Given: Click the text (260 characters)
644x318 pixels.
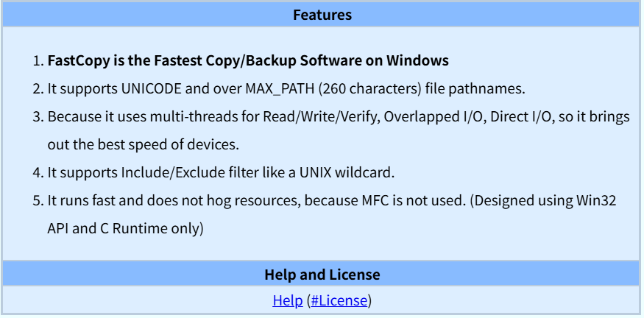Looking at the screenshot, I should [x=369, y=89].
